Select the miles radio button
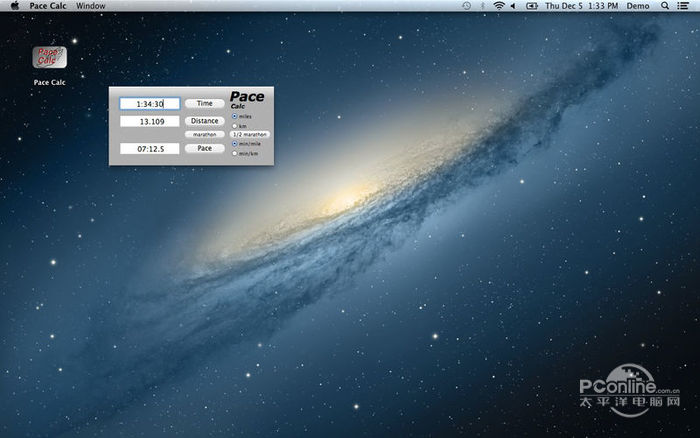The height and width of the screenshot is (438, 700). (x=235, y=116)
